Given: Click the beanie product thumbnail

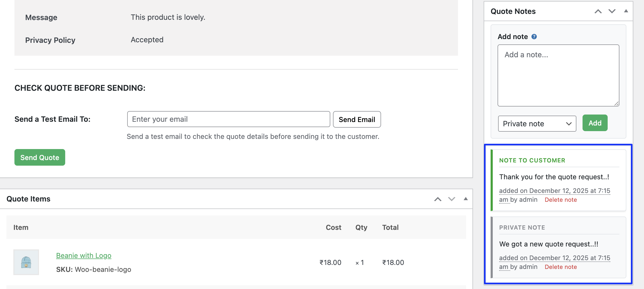Looking at the screenshot, I should 26,262.
